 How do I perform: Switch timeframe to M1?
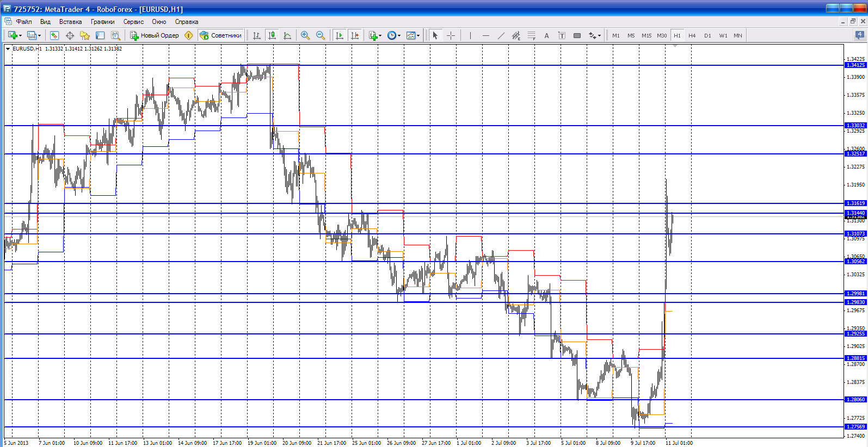[x=616, y=35]
